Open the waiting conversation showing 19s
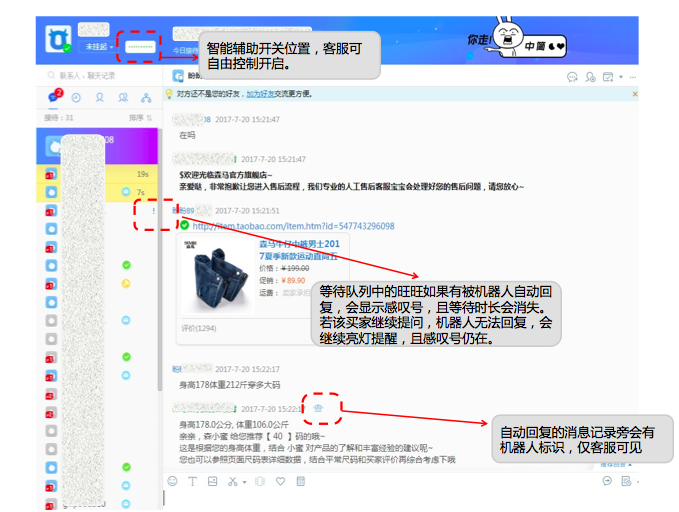Image resolution: width=679 pixels, height=512 pixels. tap(97, 174)
